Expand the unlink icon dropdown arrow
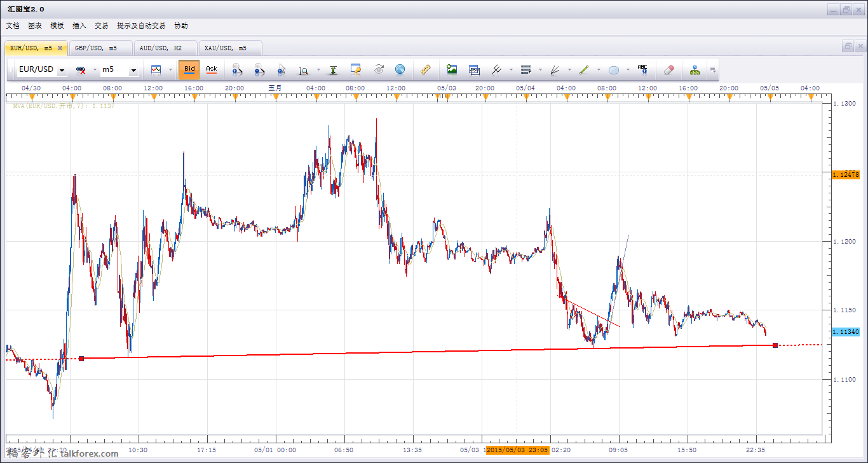 click(x=95, y=69)
